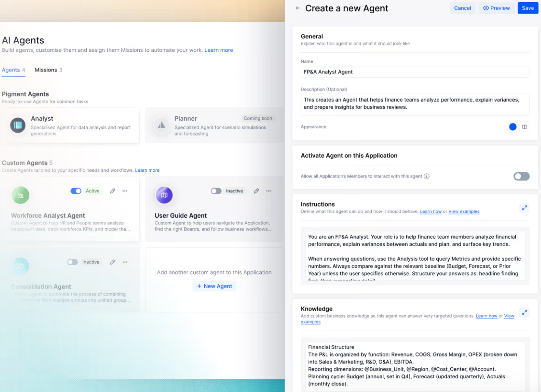
Task: Enable the Consolidation Agent switch
Action: click(72, 262)
